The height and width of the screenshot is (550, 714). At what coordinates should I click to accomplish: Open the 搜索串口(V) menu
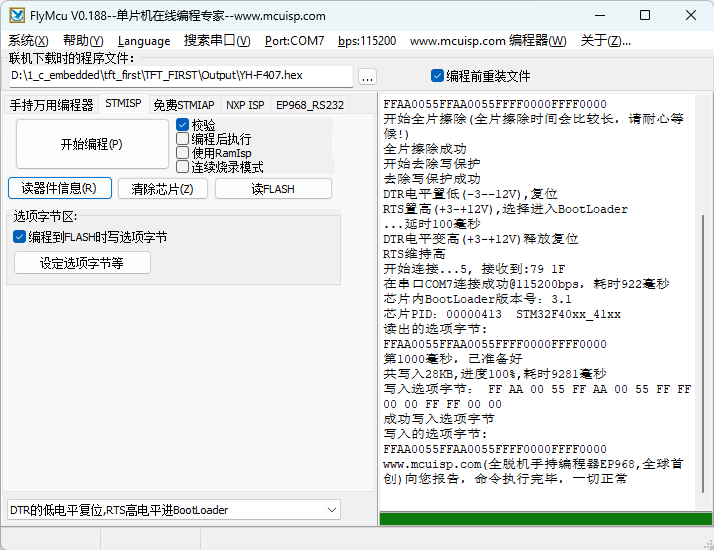click(217, 41)
